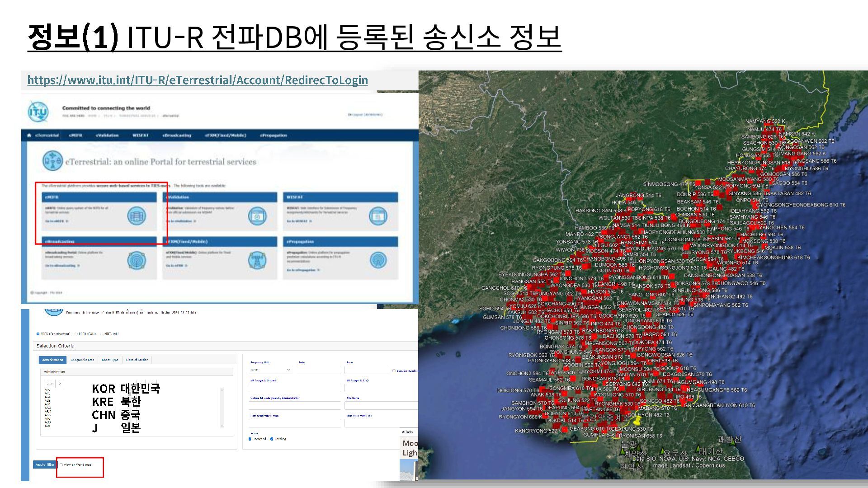Enable the View on World map checkbox

point(61,465)
